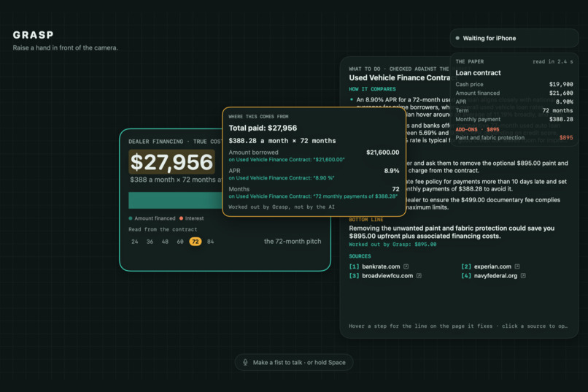This screenshot has height=392, width=588.
Task: Click the BOTTOM LINE section label
Action: [x=366, y=220]
